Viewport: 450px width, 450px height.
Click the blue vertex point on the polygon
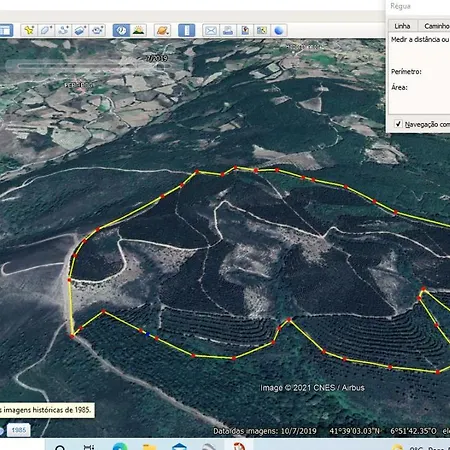click(148, 334)
